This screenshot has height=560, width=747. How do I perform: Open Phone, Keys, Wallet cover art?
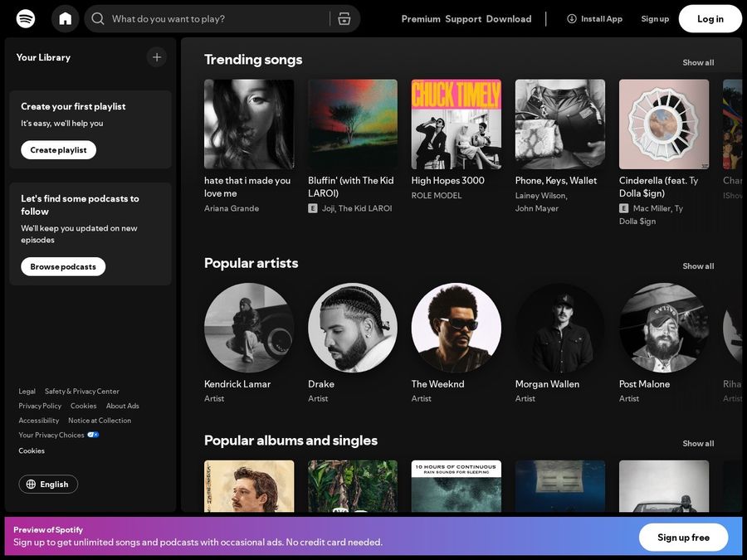coord(560,124)
